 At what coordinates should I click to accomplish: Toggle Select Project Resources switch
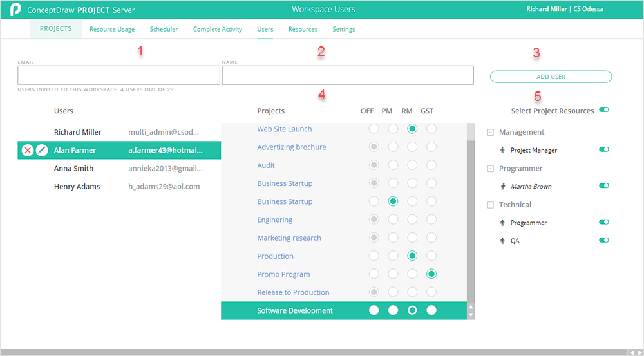[604, 109]
